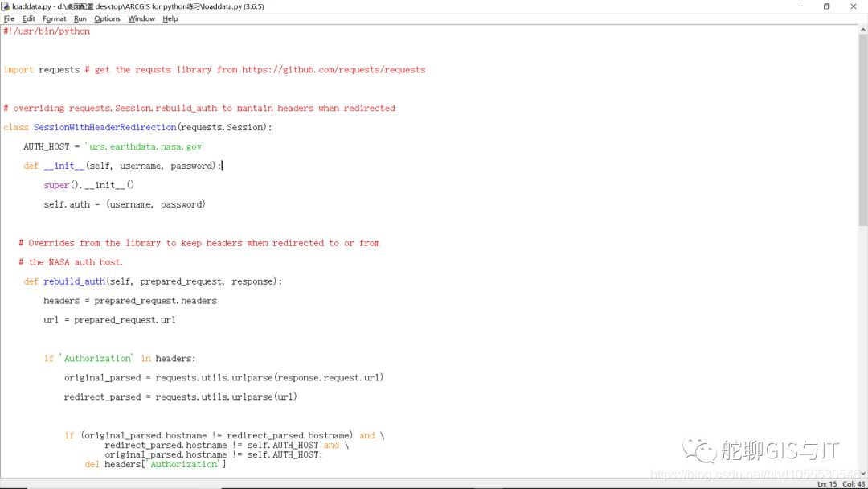Viewport: 868px width, 489px height.
Task: Click 'original_parsed.hostname != self.AUTH_HOST:' line
Action: coord(214,454)
